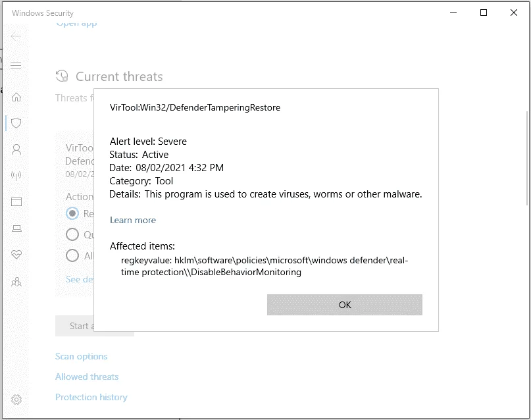Click the Date 08/02/2021 4:32 PM line
Image resolution: width=531 pixels, height=420 pixels.
point(166,168)
